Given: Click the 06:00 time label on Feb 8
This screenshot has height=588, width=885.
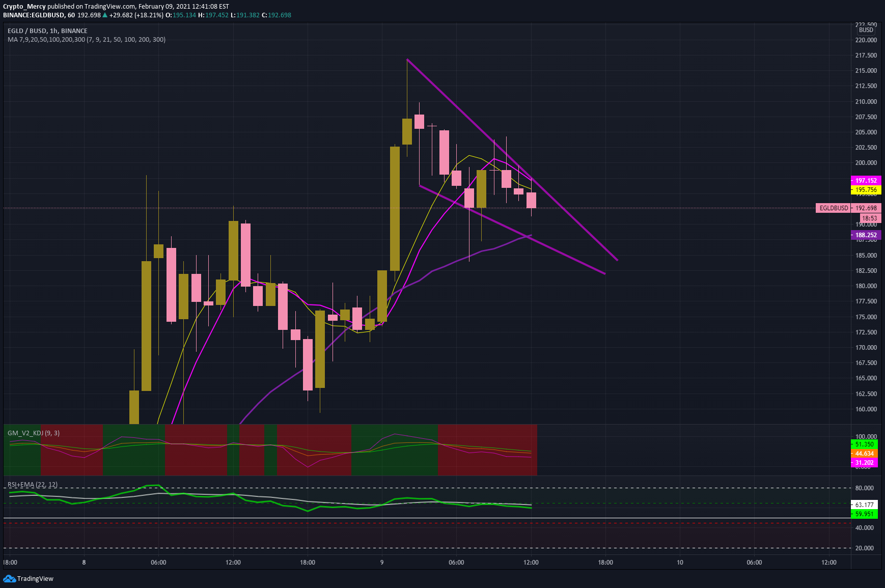Looking at the screenshot, I should point(158,562).
